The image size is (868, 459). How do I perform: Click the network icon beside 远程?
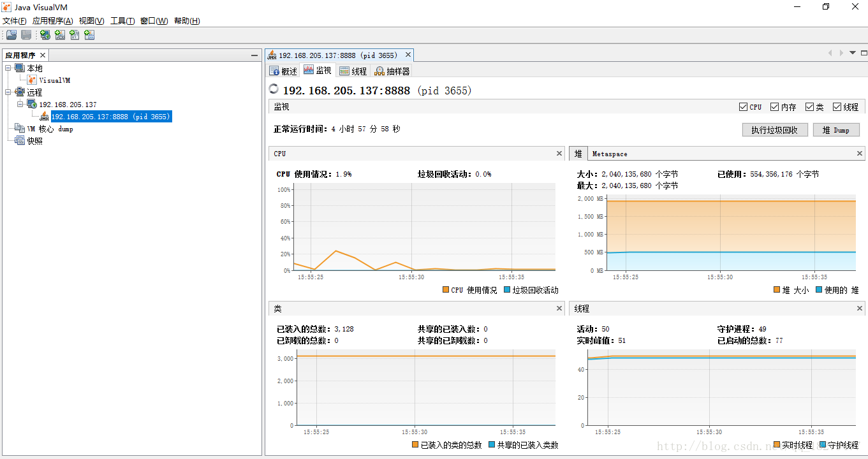point(20,92)
